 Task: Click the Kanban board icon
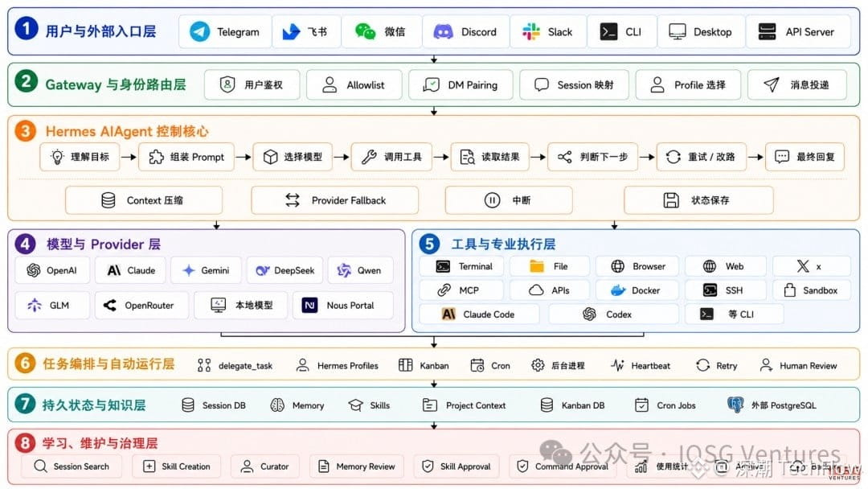point(405,365)
